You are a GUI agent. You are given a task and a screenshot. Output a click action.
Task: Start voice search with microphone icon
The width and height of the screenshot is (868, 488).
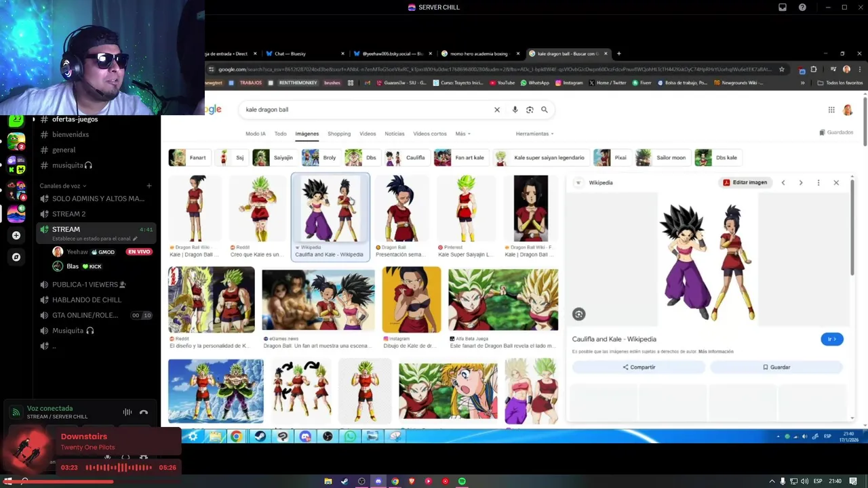(515, 110)
